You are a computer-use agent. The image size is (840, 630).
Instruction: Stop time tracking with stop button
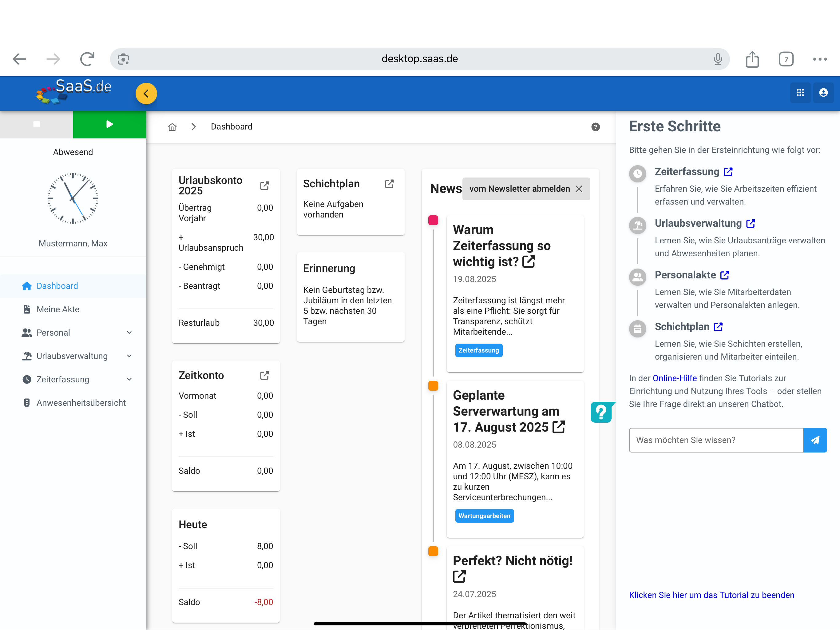coord(37,124)
